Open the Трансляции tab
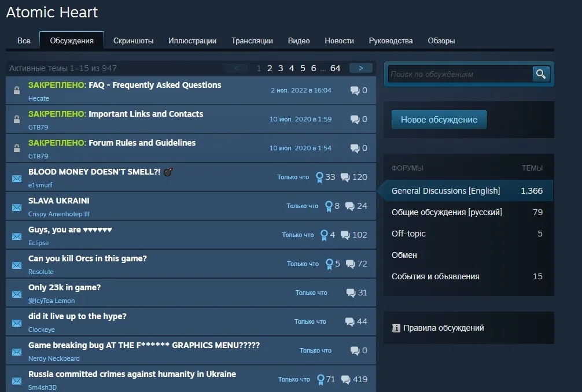 pyautogui.click(x=252, y=41)
